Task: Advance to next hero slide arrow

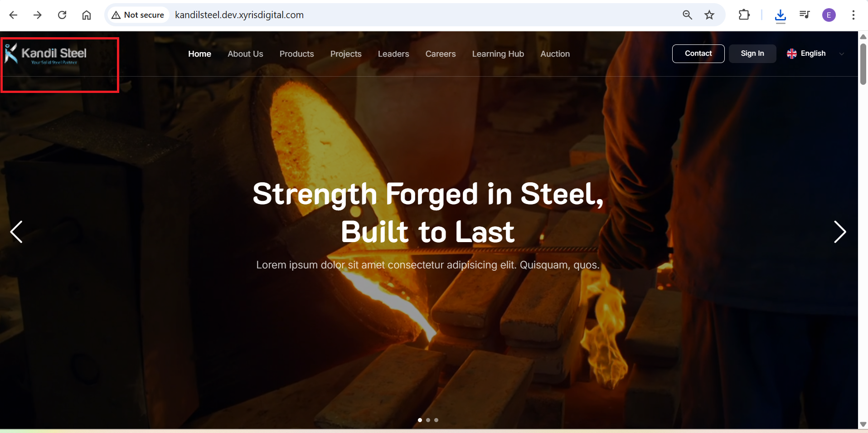Action: (840, 232)
